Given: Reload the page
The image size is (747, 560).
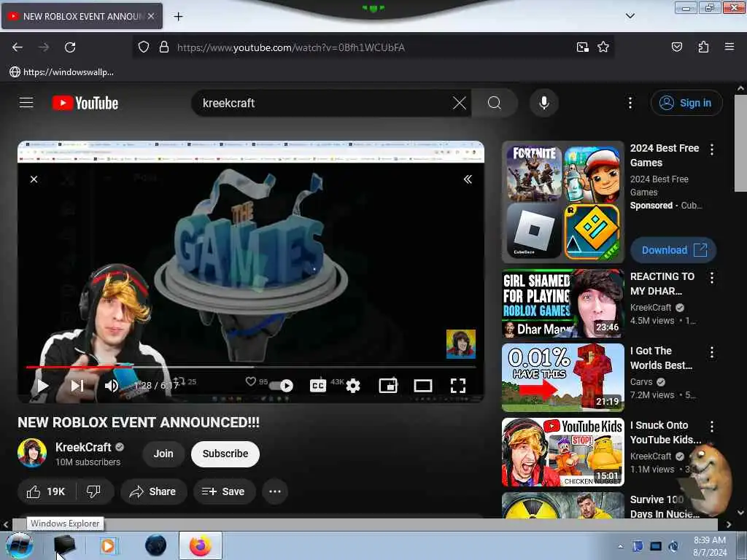Looking at the screenshot, I should (70, 47).
